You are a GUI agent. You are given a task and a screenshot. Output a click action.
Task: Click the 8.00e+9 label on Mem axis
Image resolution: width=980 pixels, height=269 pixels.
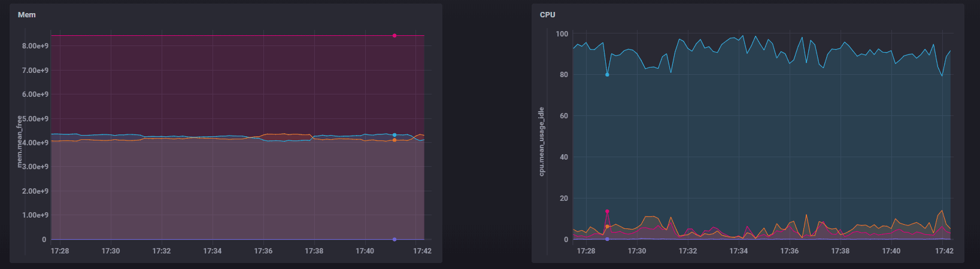(x=35, y=46)
